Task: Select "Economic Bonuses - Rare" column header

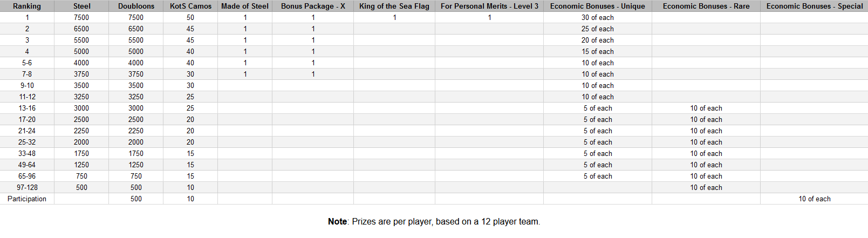Action: (x=706, y=6)
